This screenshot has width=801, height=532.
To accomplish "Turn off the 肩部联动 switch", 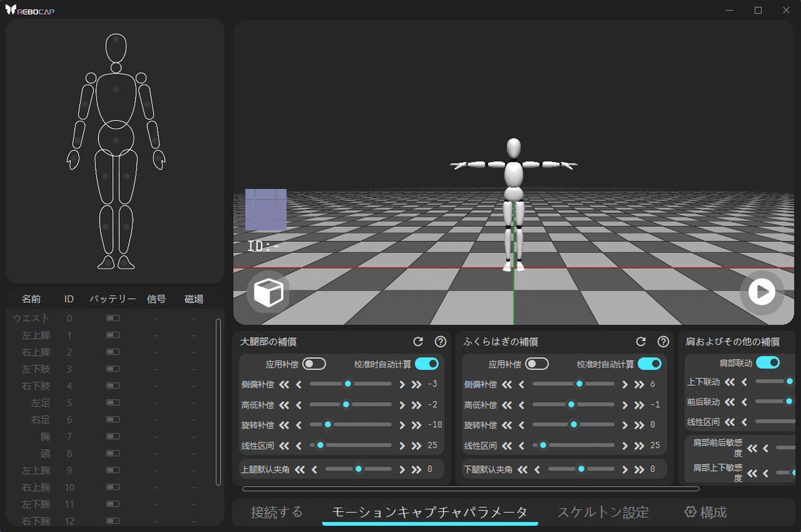I will 768,362.
